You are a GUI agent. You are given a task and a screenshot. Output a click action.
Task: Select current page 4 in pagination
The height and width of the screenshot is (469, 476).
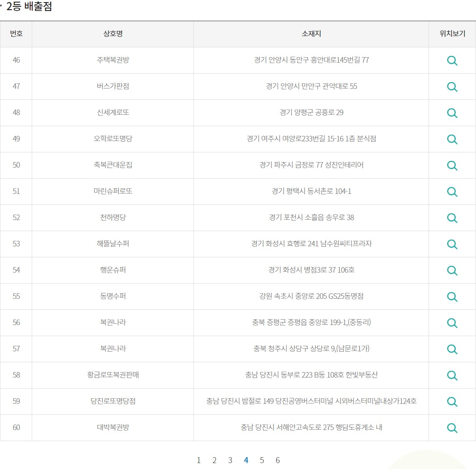[246, 460]
